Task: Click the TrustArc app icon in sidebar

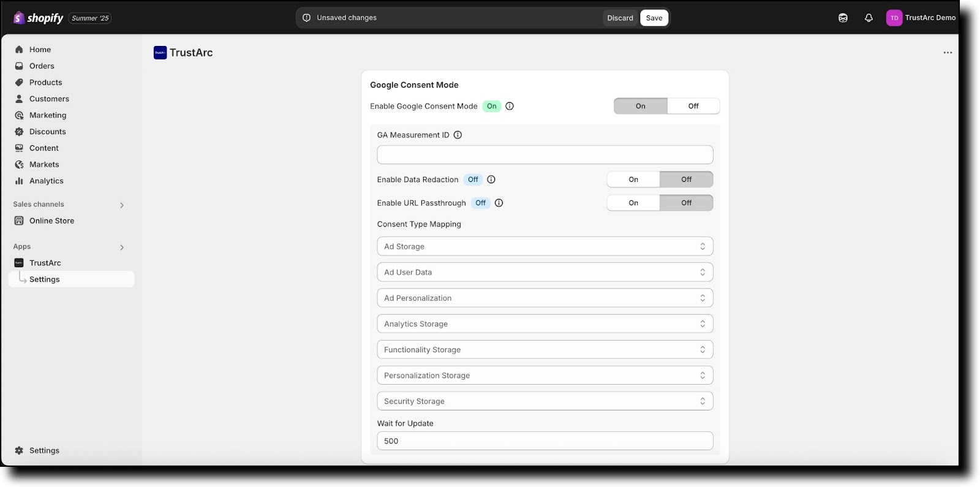Action: [19, 263]
